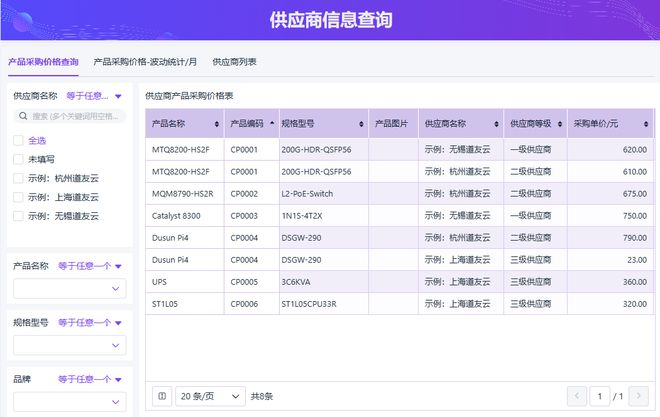This screenshot has width=660, height=417.
Task: Open 品牌 condition dropdown 等于任意一个
Action: pos(90,380)
